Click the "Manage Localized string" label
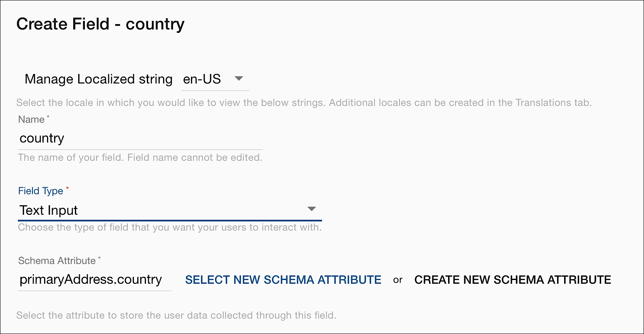 (x=99, y=79)
